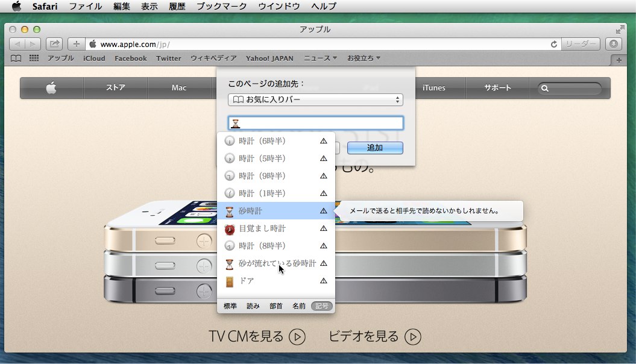Switch candidate window to 名前 tab

299,306
